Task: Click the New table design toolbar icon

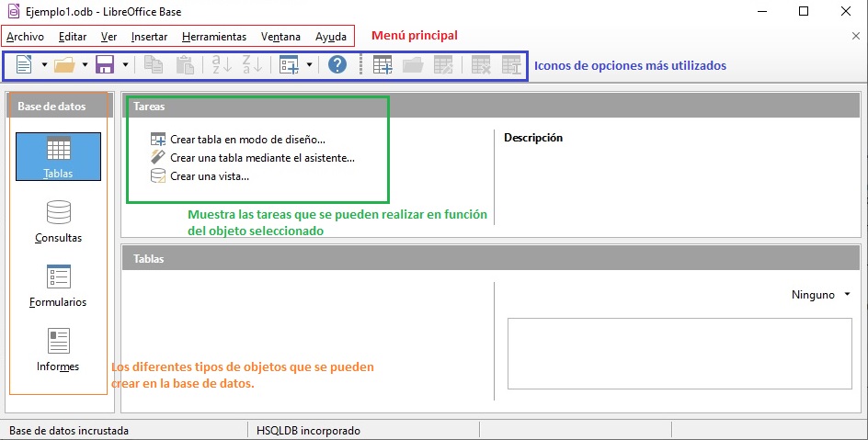Action: (x=383, y=65)
